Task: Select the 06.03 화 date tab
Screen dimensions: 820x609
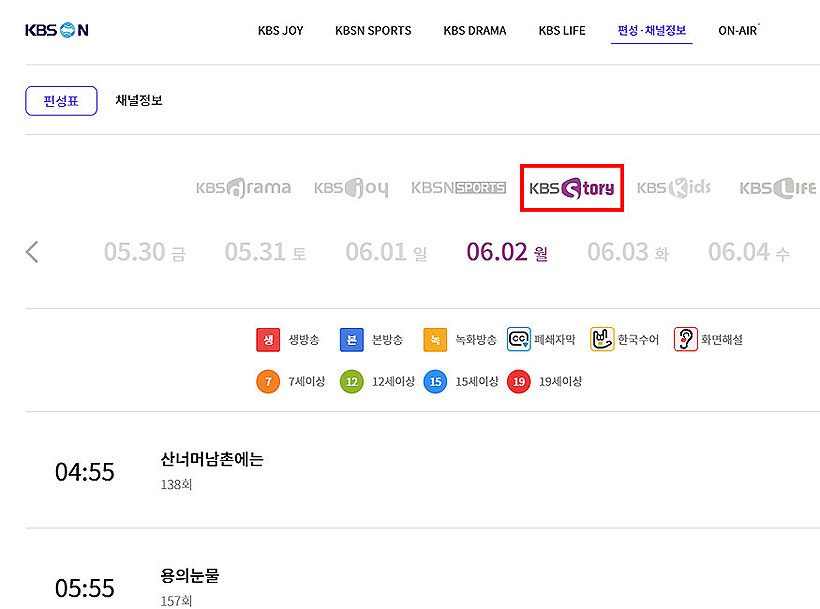Action: click(x=628, y=252)
